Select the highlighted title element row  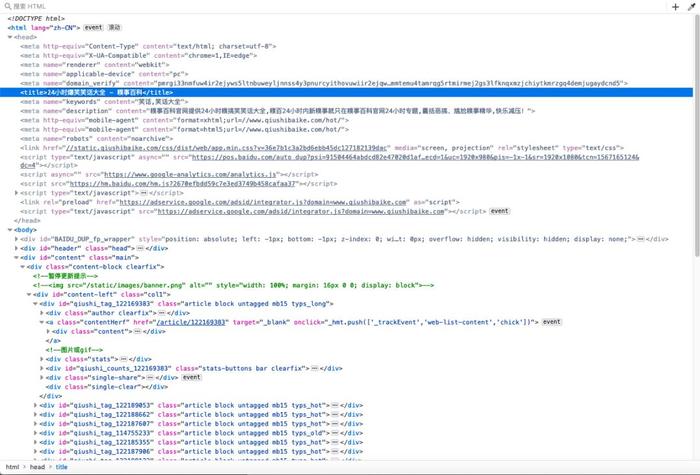(x=346, y=92)
